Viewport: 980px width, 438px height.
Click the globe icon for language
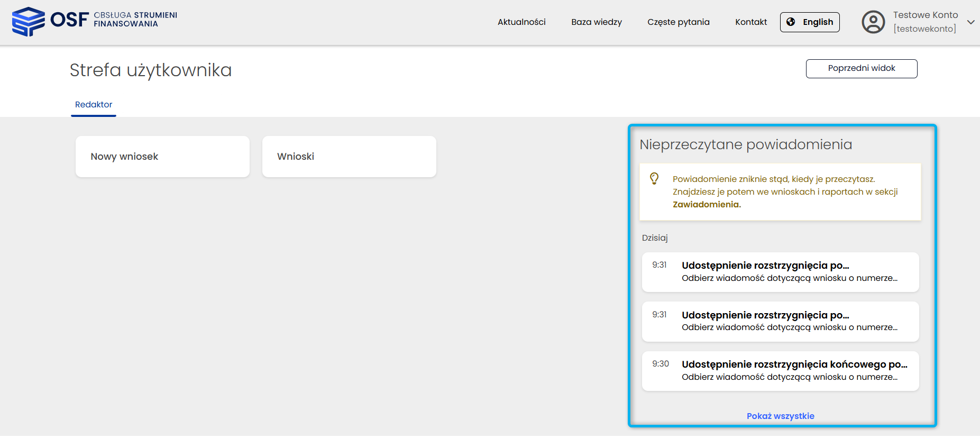click(791, 22)
